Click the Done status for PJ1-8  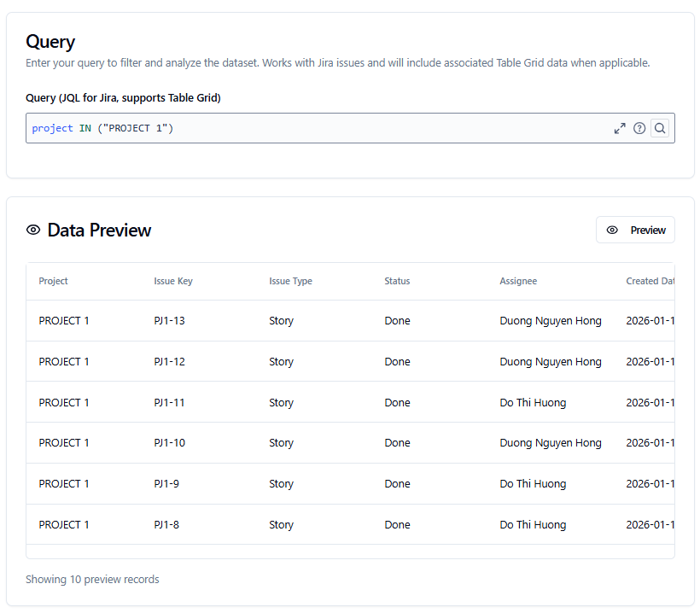(x=397, y=525)
